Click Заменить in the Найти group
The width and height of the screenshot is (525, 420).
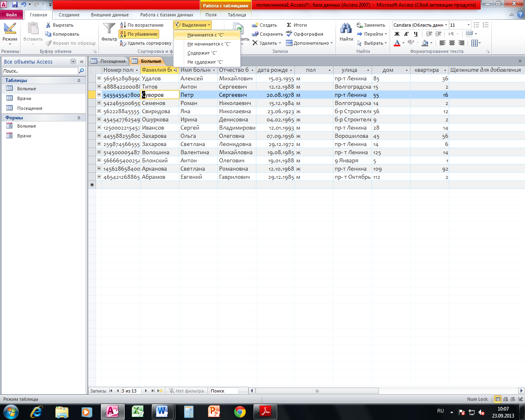(371, 25)
